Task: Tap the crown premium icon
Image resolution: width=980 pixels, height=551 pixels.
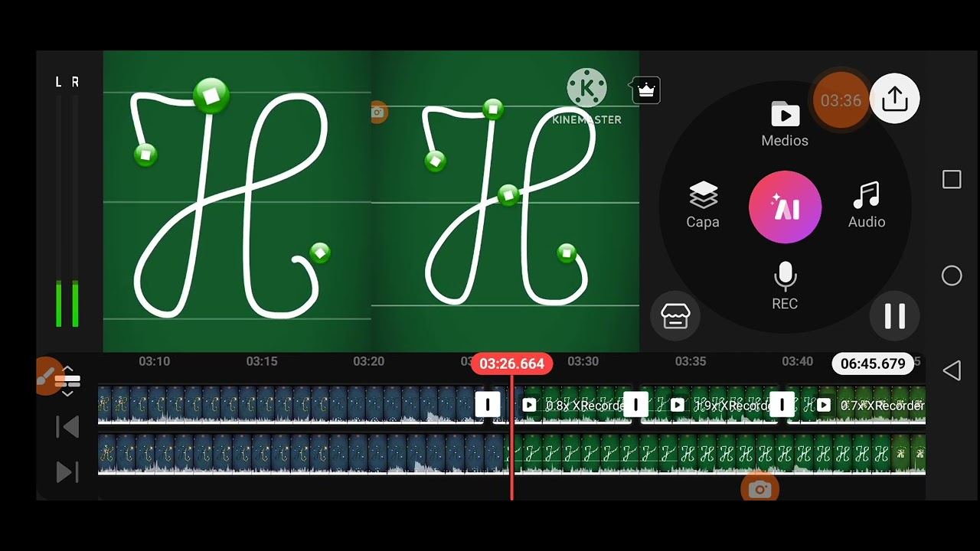Action: coord(646,90)
